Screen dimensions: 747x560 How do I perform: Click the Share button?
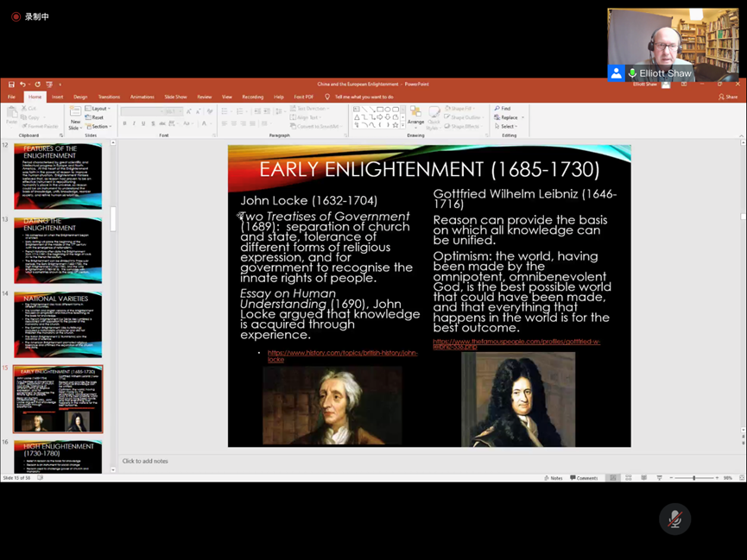tap(728, 97)
